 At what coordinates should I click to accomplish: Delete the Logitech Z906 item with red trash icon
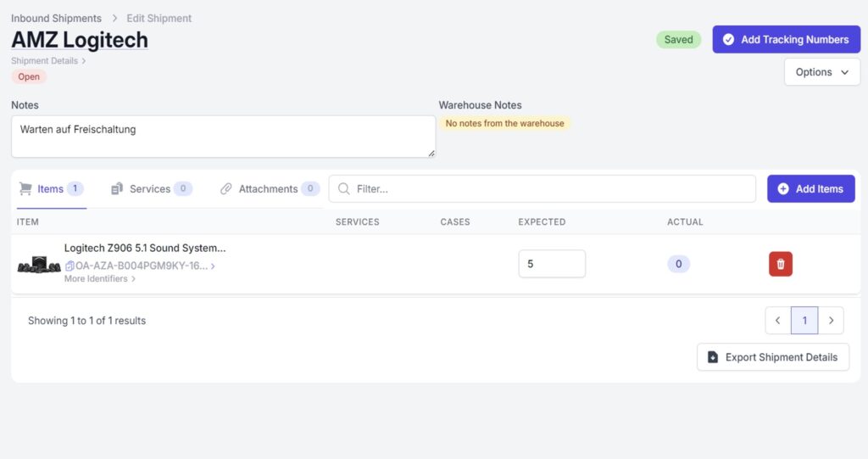click(x=780, y=264)
